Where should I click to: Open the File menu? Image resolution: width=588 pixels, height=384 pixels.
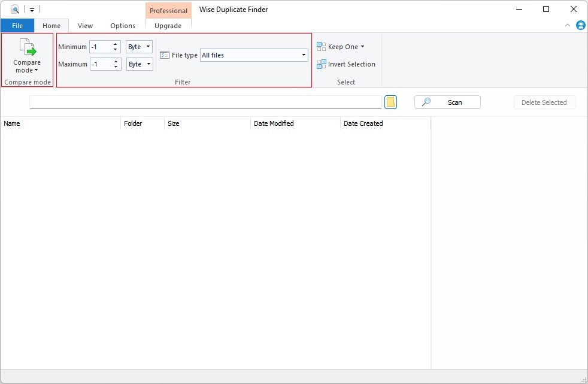click(17, 26)
